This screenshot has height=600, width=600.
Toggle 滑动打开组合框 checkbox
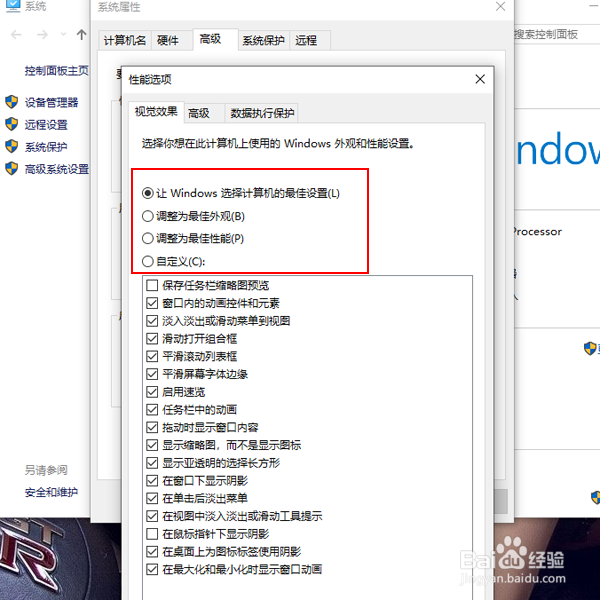[x=152, y=339]
